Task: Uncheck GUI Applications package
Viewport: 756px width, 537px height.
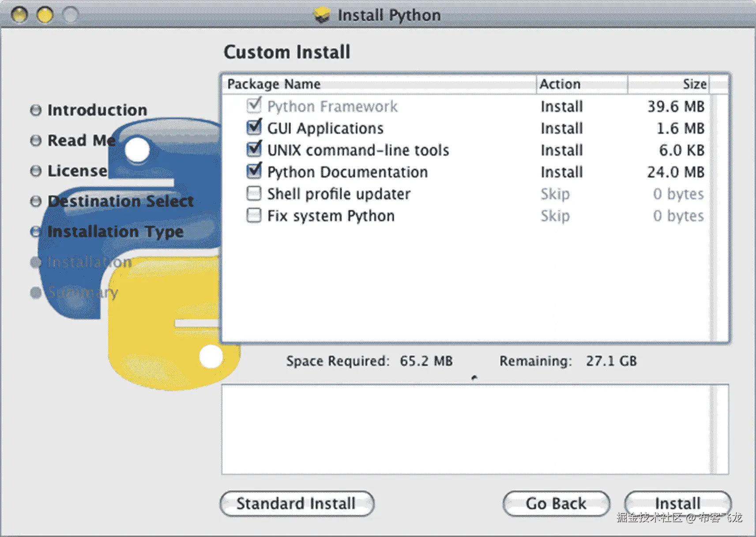Action: click(x=253, y=128)
